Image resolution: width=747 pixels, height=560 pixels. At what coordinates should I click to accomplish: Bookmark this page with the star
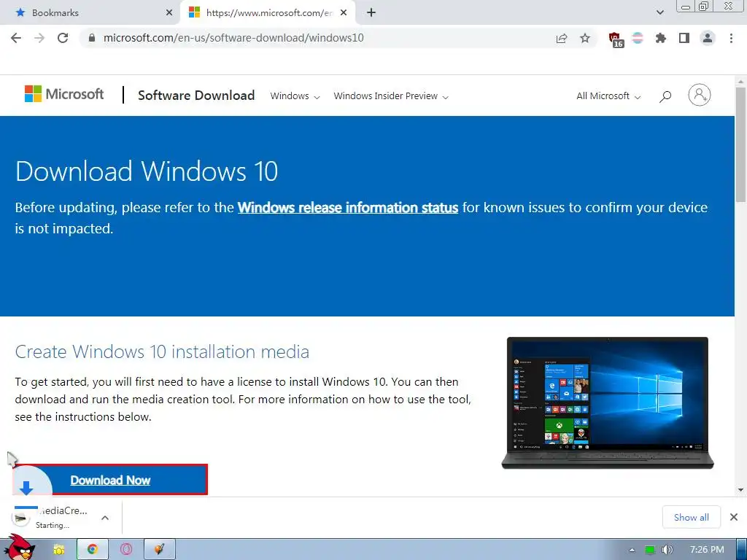click(585, 38)
